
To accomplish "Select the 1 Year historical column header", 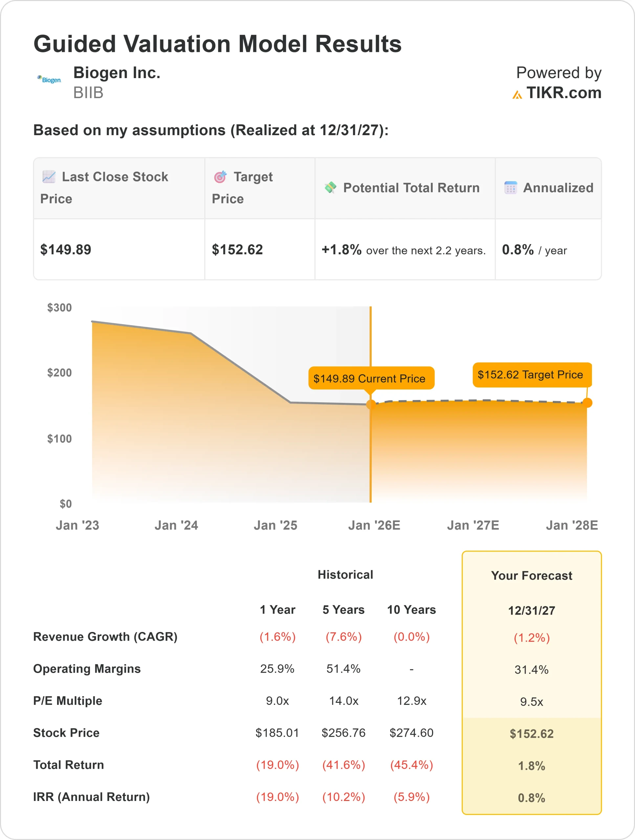I will pos(277,610).
